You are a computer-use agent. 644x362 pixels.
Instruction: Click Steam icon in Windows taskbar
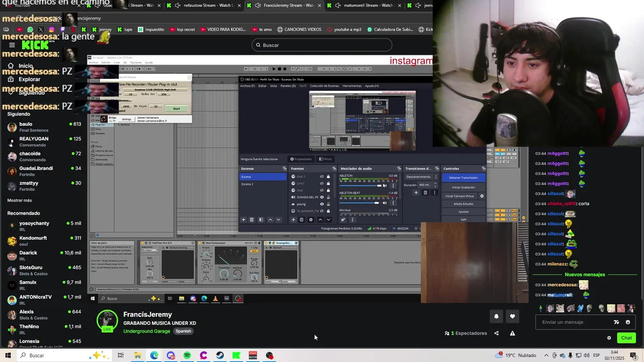click(x=220, y=355)
